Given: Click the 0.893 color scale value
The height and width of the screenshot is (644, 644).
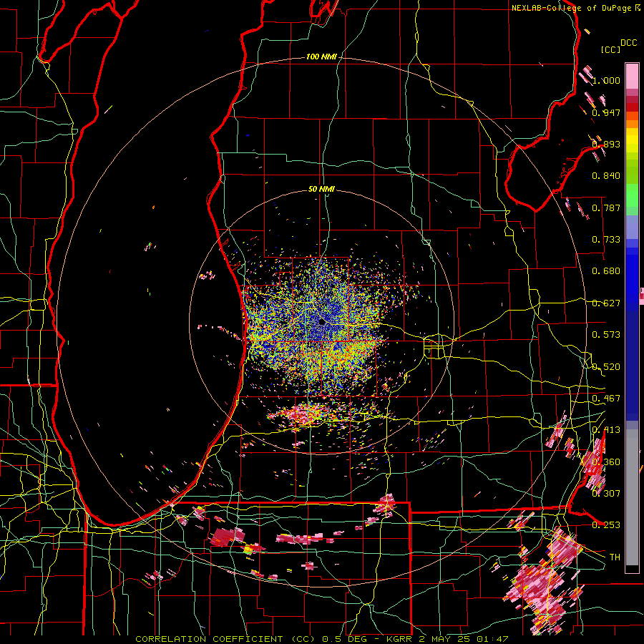Looking at the screenshot, I should [x=606, y=144].
